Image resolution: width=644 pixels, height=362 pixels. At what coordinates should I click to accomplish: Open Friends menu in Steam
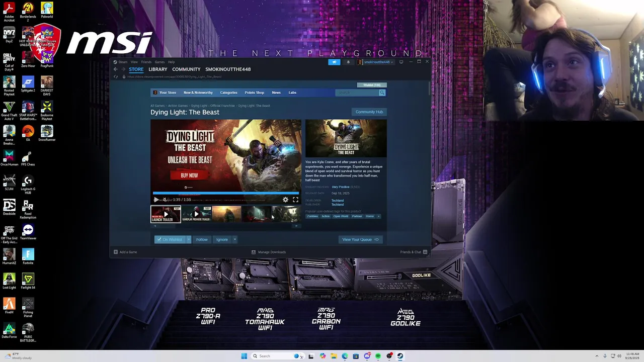pos(146,62)
